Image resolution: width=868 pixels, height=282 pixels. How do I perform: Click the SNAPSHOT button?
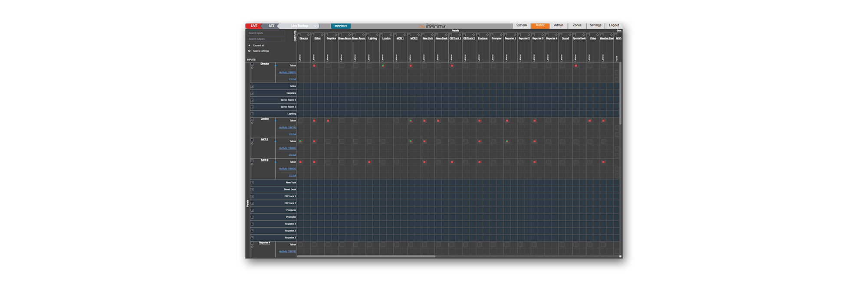coord(341,26)
